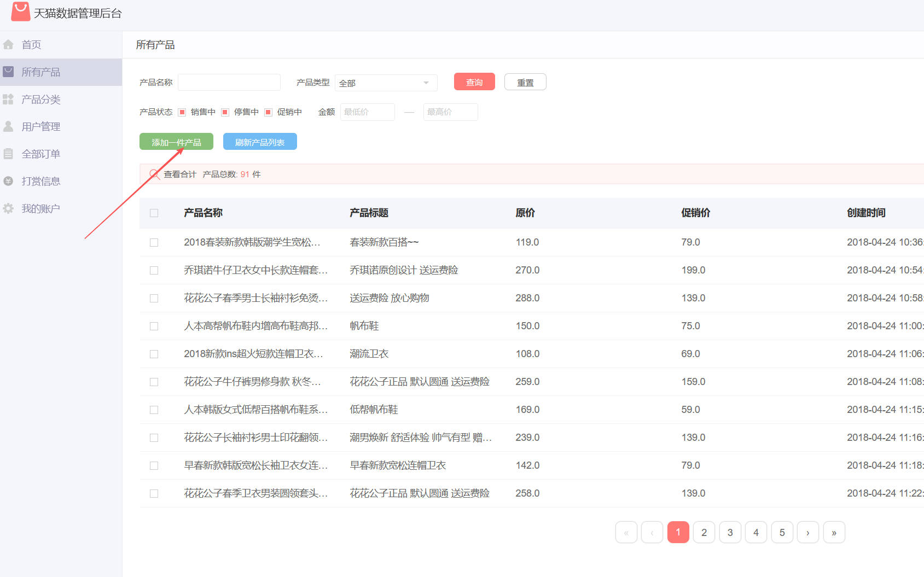Click the first page double arrow
The image size is (924, 577).
[x=626, y=532]
